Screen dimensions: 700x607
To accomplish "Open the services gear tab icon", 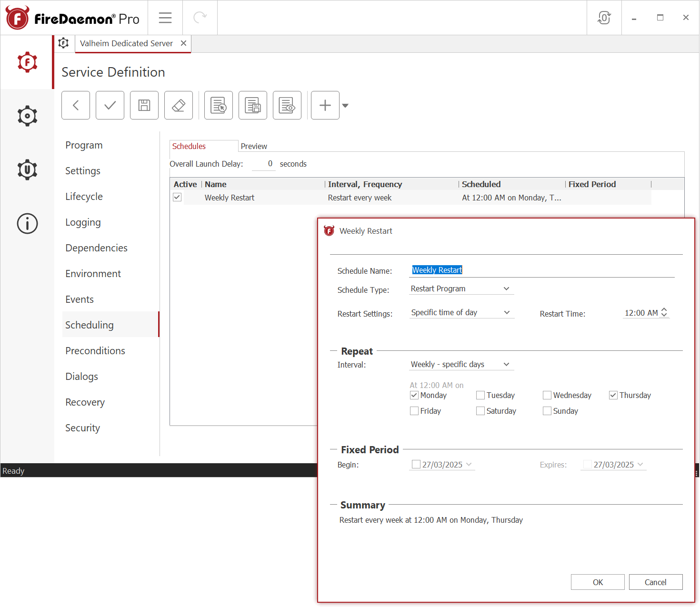I will point(63,43).
